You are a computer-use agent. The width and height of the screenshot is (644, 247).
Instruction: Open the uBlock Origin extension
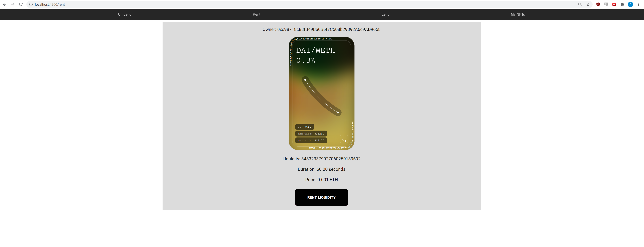[598, 5]
